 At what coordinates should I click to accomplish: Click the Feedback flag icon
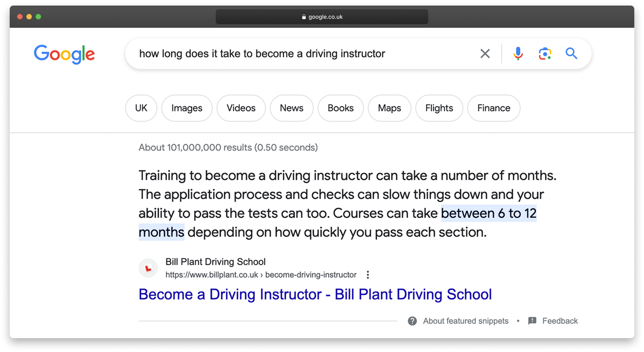coord(532,321)
